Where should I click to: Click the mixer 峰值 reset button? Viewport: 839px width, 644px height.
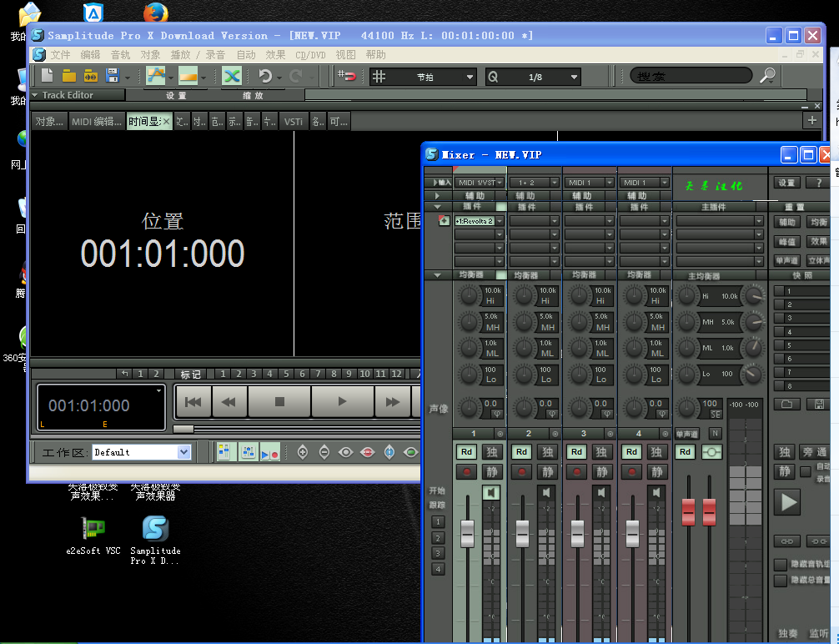786,241
